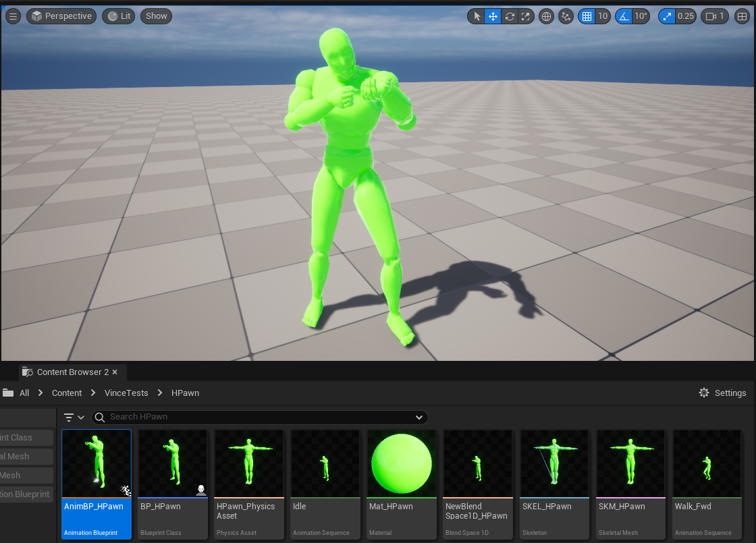This screenshot has height=543, width=756.
Task: Click the surface snapping icon
Action: point(566,16)
